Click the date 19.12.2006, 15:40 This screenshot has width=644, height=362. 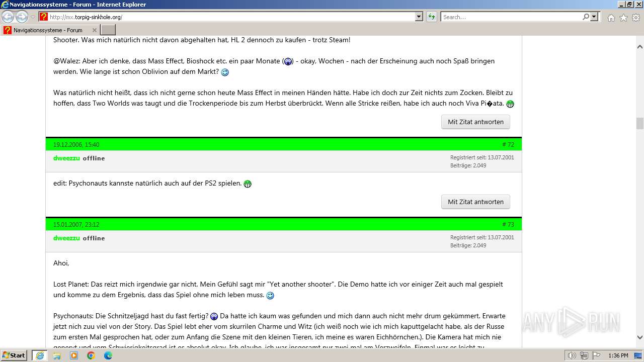point(76,144)
